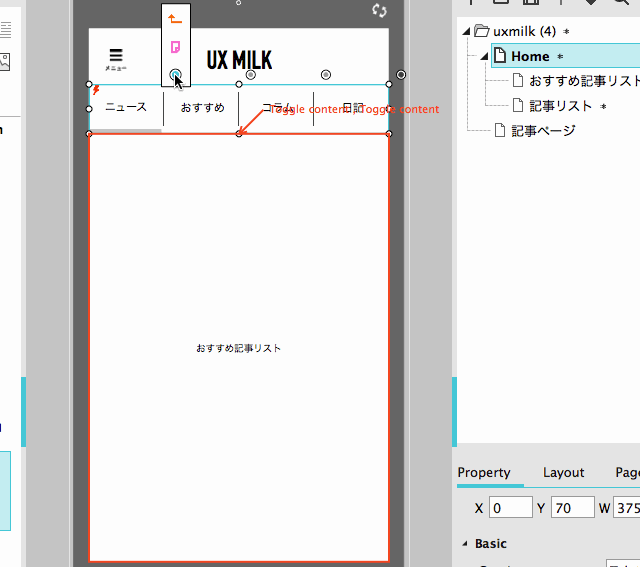Image resolution: width=640 pixels, height=567 pixels.
Task: Click the hamburger menu icon in the prototype header
Action: click(x=116, y=56)
